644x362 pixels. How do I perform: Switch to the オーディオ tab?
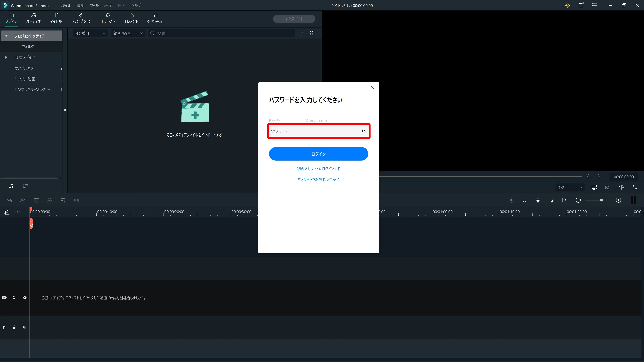point(33,18)
